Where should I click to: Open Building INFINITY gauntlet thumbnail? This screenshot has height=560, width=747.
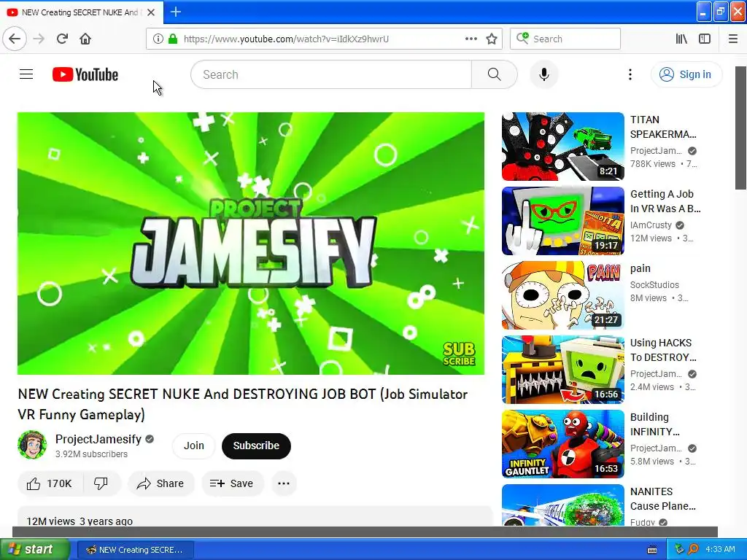pyautogui.click(x=562, y=444)
